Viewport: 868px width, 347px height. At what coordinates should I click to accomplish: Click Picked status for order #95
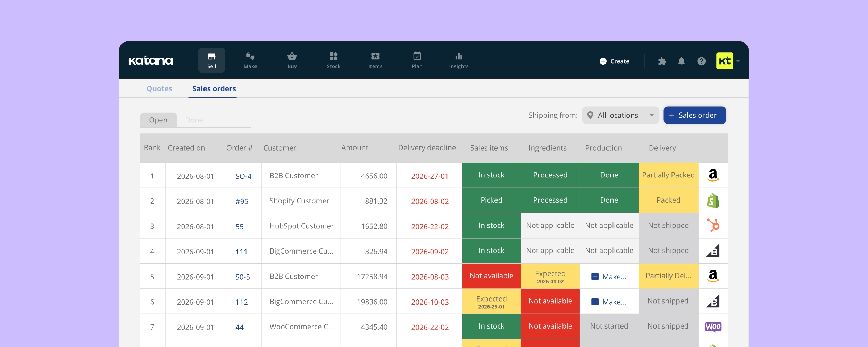pos(491,200)
